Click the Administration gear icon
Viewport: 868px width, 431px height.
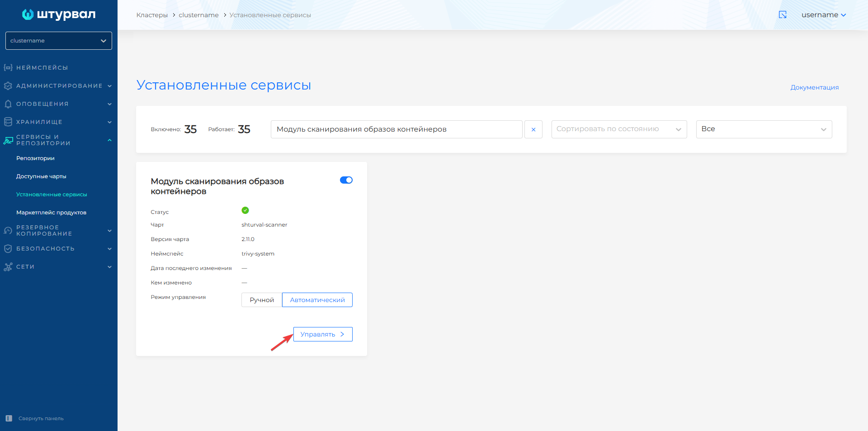8,85
